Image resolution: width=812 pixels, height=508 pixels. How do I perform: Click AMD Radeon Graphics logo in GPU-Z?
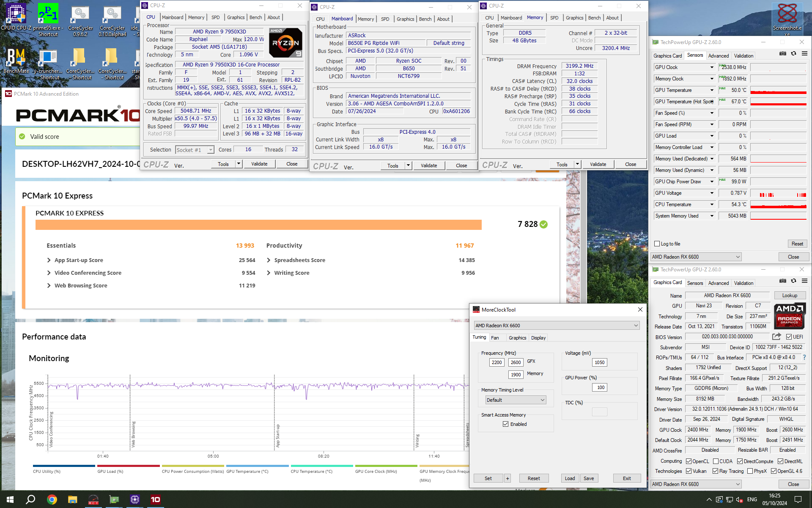tap(790, 317)
